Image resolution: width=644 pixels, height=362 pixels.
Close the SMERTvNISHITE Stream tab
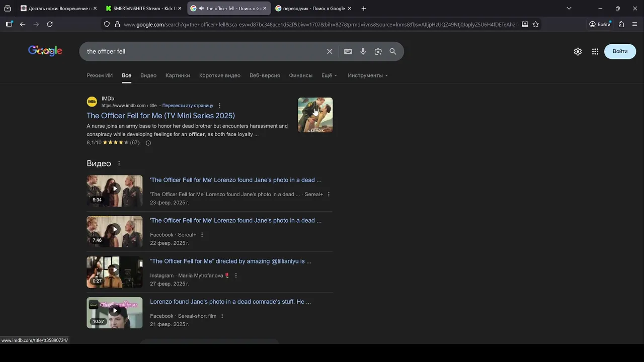(x=180, y=9)
